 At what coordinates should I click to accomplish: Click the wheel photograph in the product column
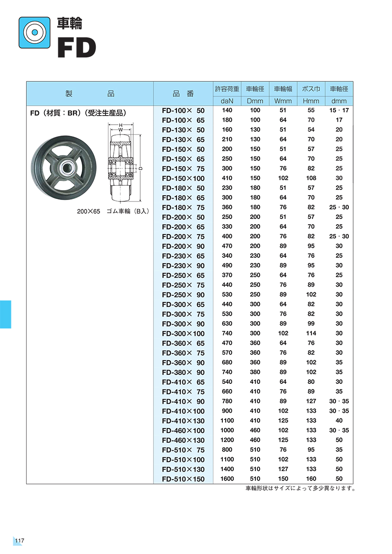pos(64,167)
